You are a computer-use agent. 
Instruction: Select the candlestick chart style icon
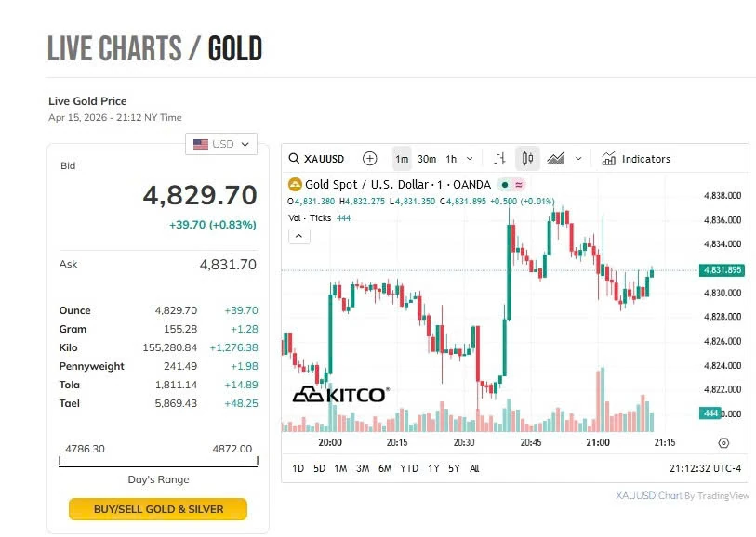pyautogui.click(x=527, y=159)
